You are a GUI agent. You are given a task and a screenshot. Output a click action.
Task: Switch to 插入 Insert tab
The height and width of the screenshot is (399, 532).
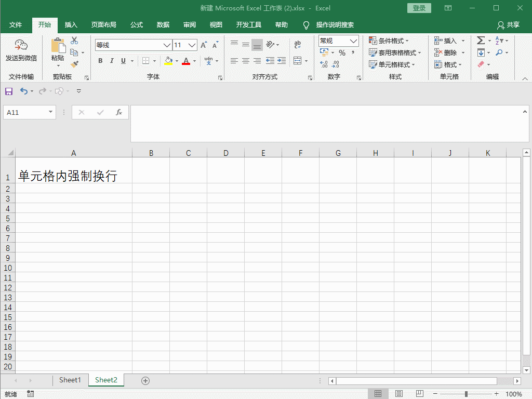point(71,25)
